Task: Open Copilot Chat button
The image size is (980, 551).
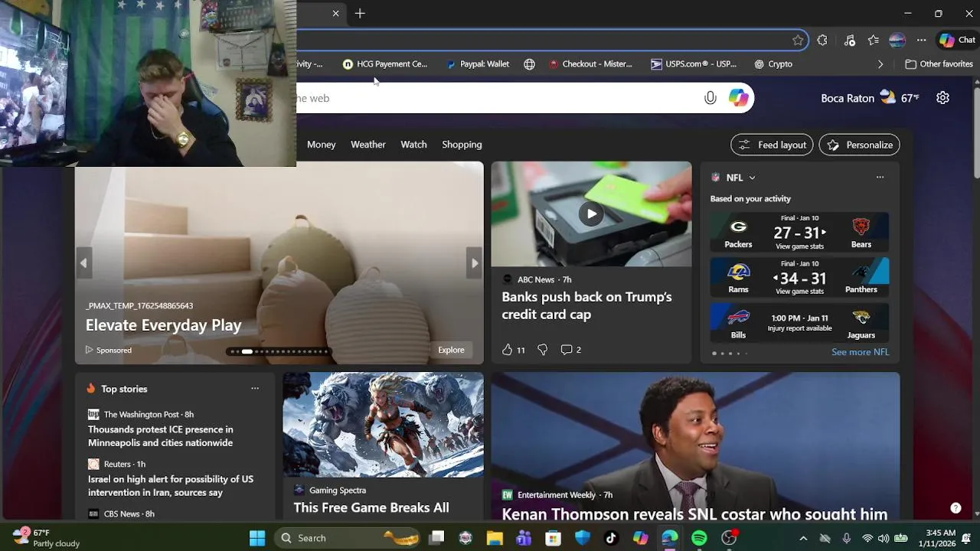Action: 957,41
